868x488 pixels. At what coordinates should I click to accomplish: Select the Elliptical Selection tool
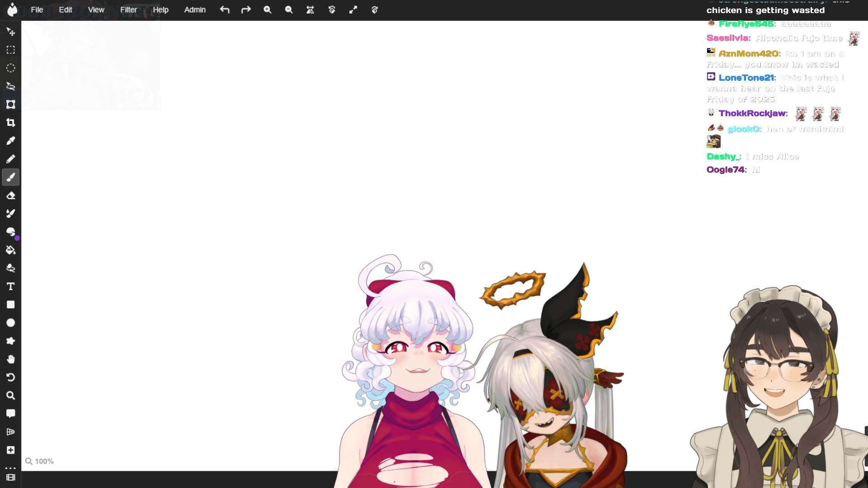pyautogui.click(x=11, y=68)
